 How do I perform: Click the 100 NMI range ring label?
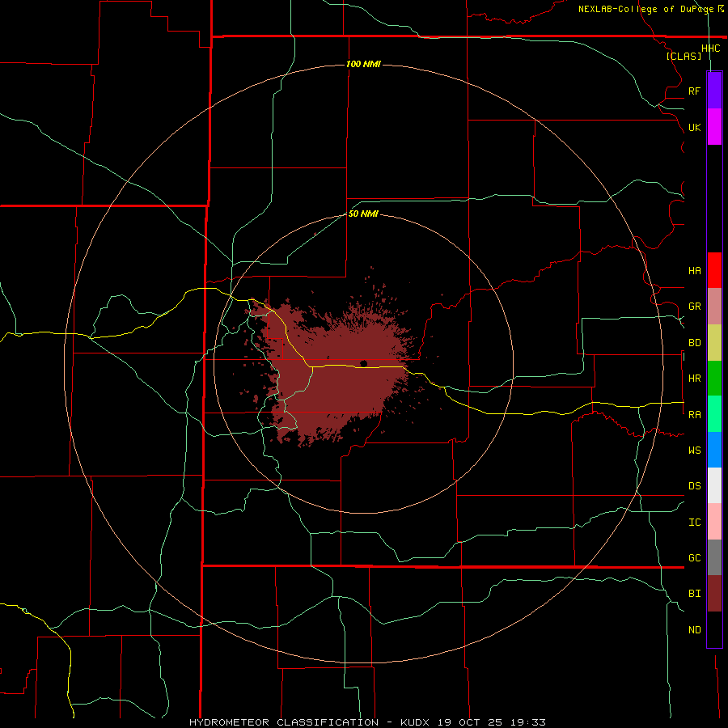click(x=363, y=64)
